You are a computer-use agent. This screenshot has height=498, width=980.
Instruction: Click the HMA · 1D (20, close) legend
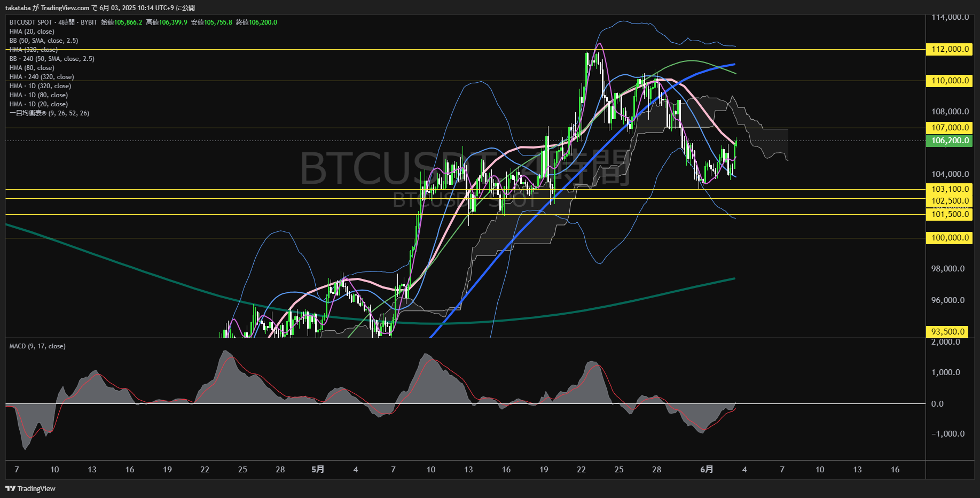(x=38, y=104)
